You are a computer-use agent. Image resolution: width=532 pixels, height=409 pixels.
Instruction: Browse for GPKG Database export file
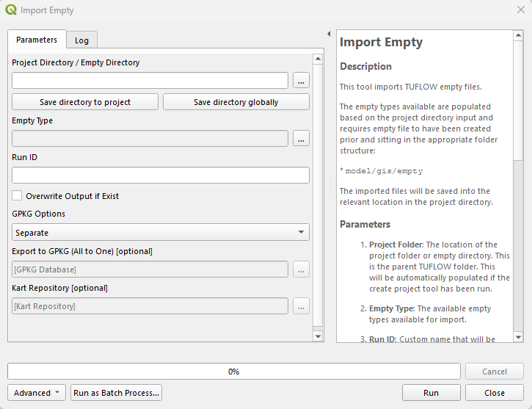tap(301, 269)
